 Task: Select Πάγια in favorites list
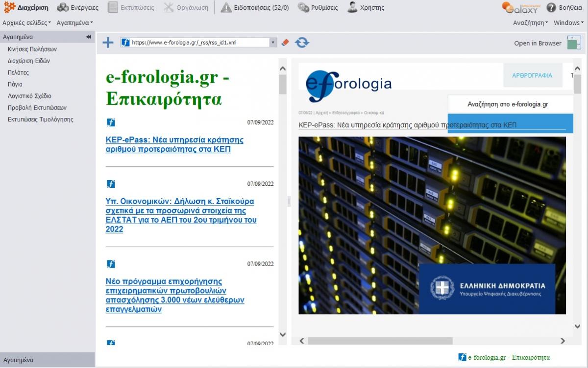(x=15, y=84)
